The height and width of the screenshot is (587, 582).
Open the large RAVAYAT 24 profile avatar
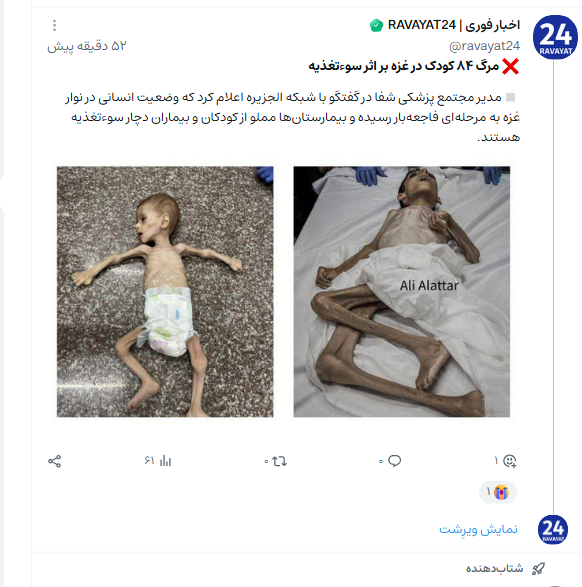555,37
